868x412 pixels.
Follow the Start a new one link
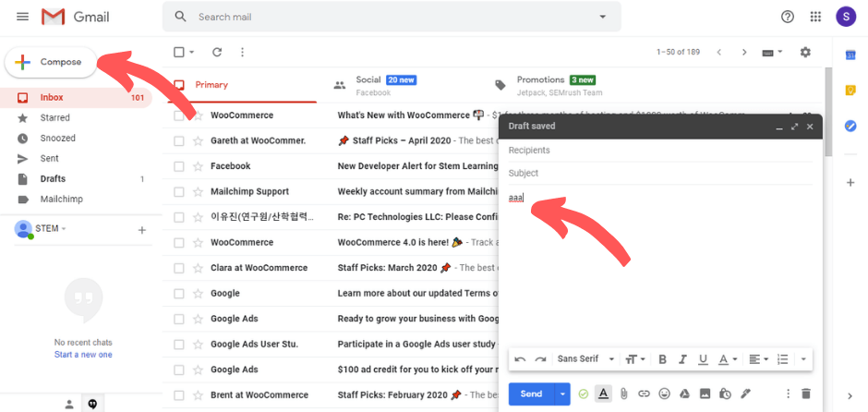pyautogui.click(x=83, y=355)
